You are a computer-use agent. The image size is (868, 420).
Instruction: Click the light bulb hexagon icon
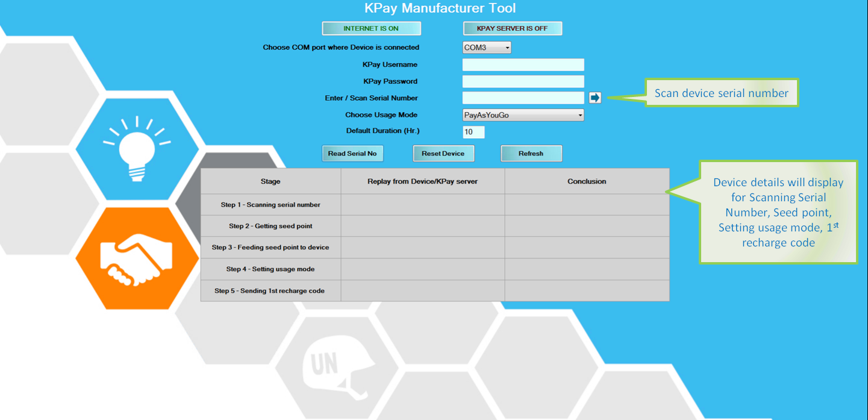click(137, 148)
